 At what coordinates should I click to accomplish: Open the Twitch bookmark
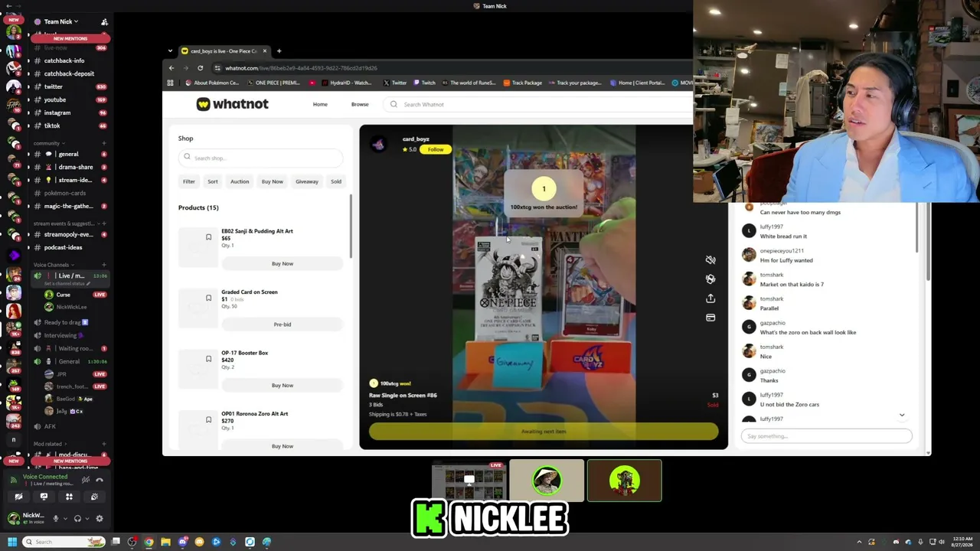[x=425, y=83]
